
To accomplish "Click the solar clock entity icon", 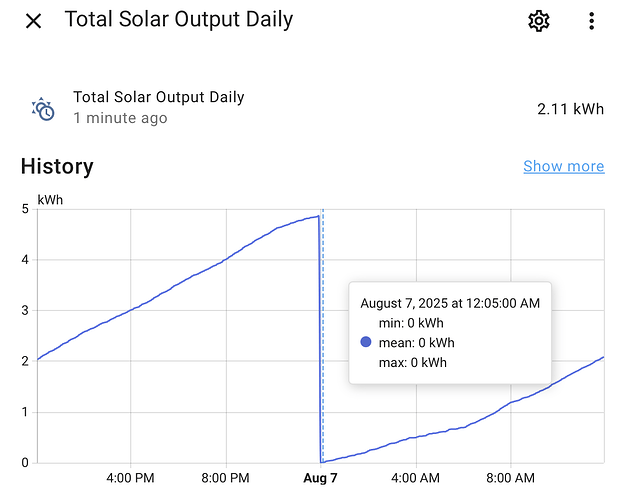I will pos(43,109).
